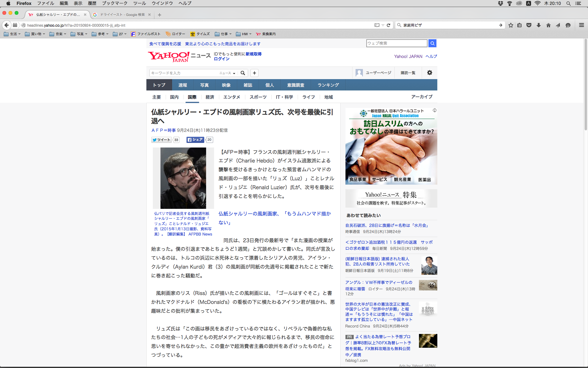
Task: Click the Luz portrait photo thumbnail
Action: (x=183, y=178)
